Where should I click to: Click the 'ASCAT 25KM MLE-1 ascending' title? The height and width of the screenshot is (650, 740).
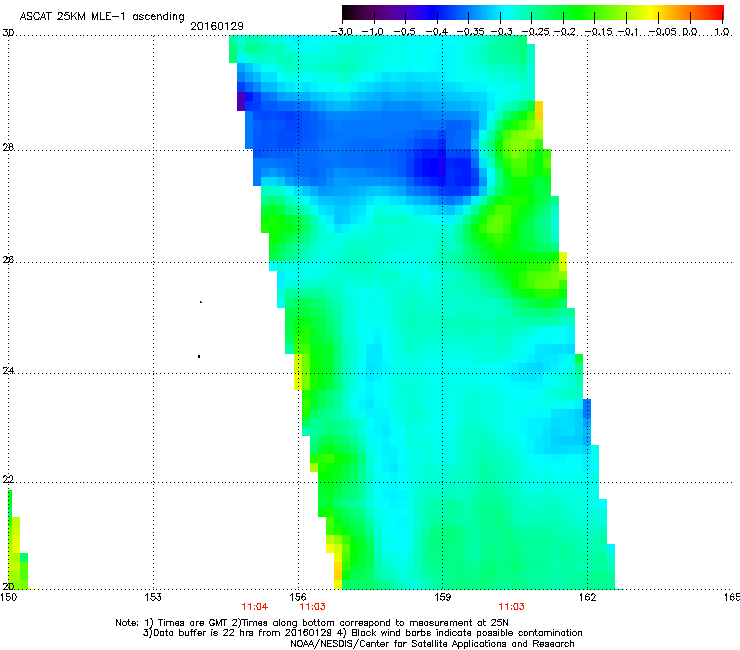coord(102,17)
